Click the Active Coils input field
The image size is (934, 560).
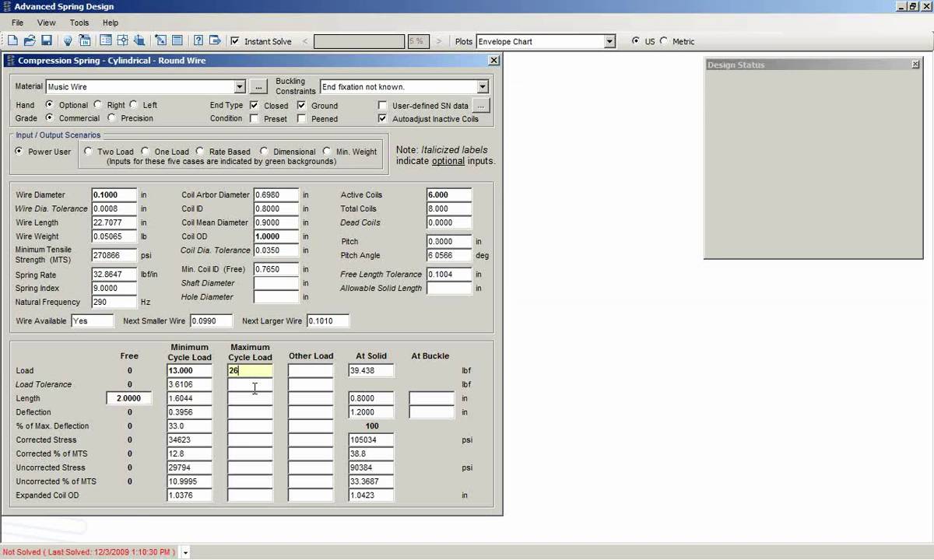[449, 194]
